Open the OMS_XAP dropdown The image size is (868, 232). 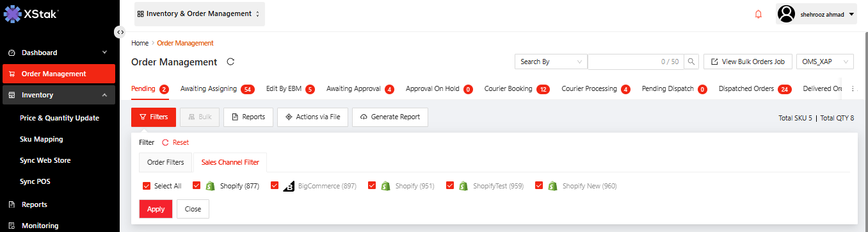click(825, 62)
